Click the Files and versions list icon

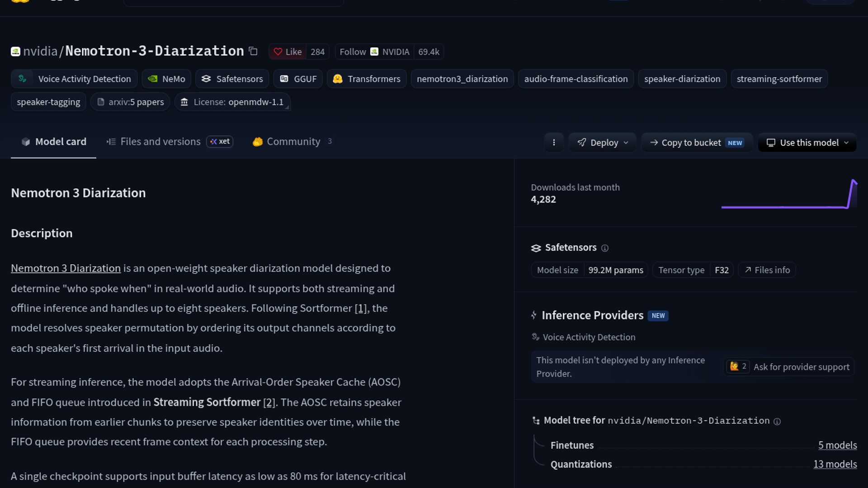(111, 142)
